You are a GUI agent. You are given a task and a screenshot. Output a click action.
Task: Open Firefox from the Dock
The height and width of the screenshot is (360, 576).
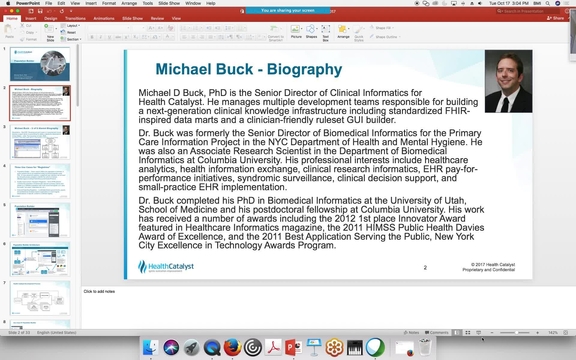[x=232, y=347]
